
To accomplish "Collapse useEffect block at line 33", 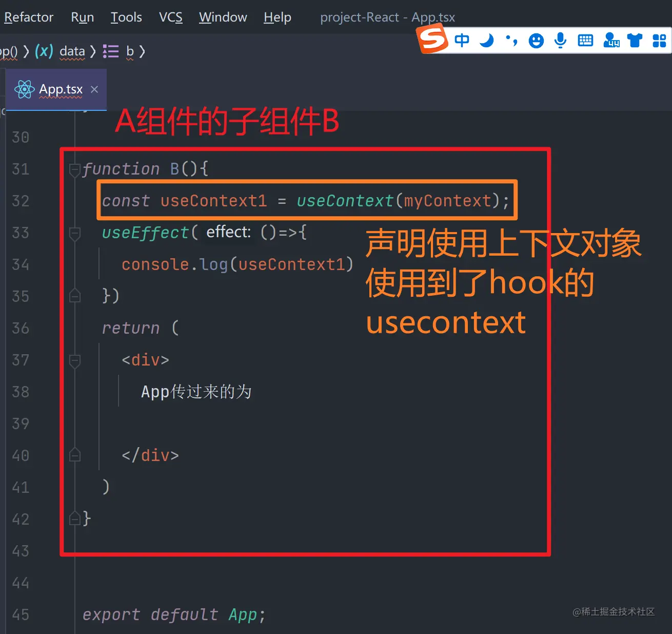I will click(75, 234).
